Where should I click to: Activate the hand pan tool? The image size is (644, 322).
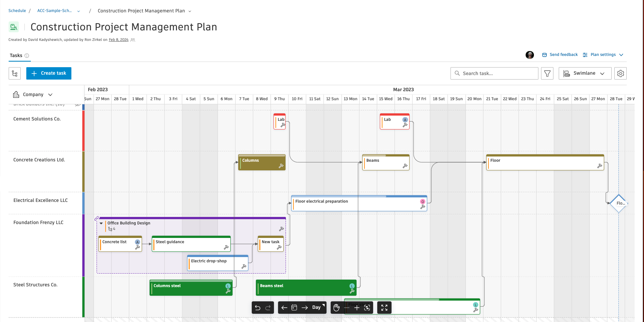pos(337,308)
